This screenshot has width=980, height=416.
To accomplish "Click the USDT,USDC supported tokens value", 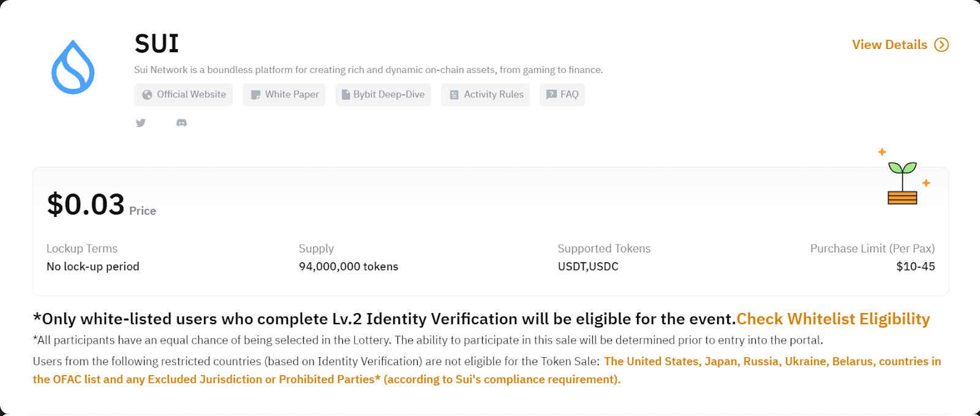I will pyautogui.click(x=588, y=267).
